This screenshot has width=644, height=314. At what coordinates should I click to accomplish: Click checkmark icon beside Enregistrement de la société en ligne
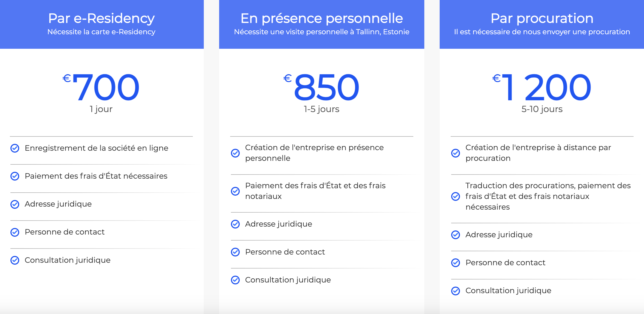click(15, 148)
